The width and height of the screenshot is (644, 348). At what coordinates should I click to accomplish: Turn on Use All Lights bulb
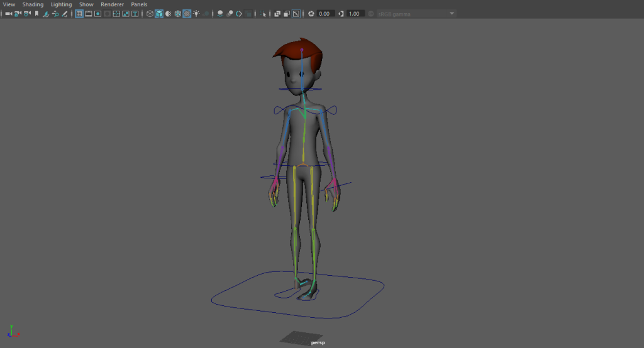[196, 13]
